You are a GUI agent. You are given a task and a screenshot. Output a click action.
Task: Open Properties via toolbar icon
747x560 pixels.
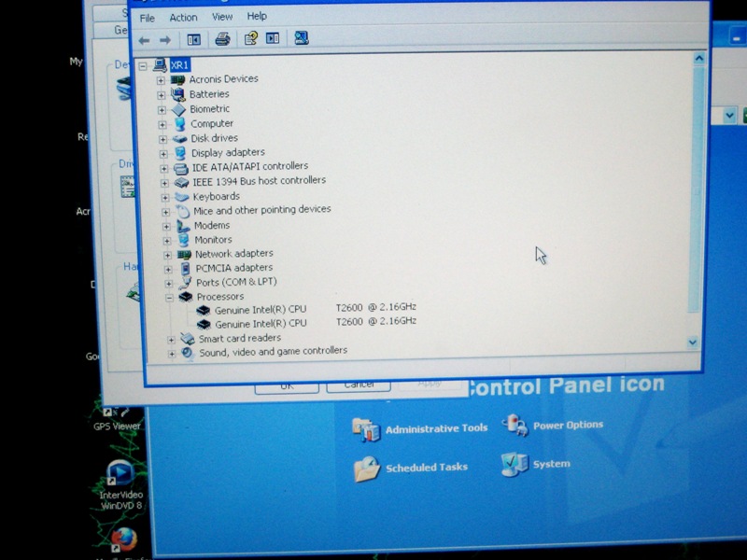click(250, 38)
